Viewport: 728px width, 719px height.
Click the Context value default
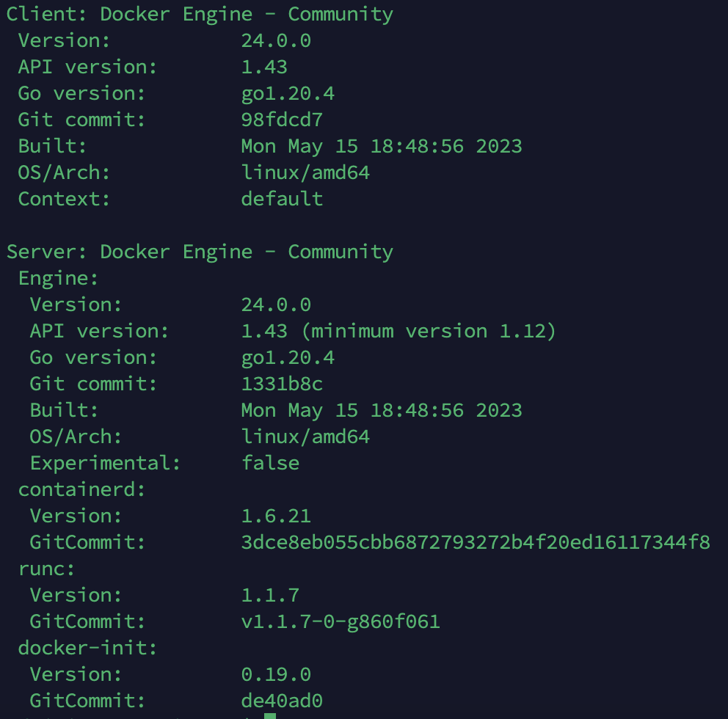[x=282, y=199]
